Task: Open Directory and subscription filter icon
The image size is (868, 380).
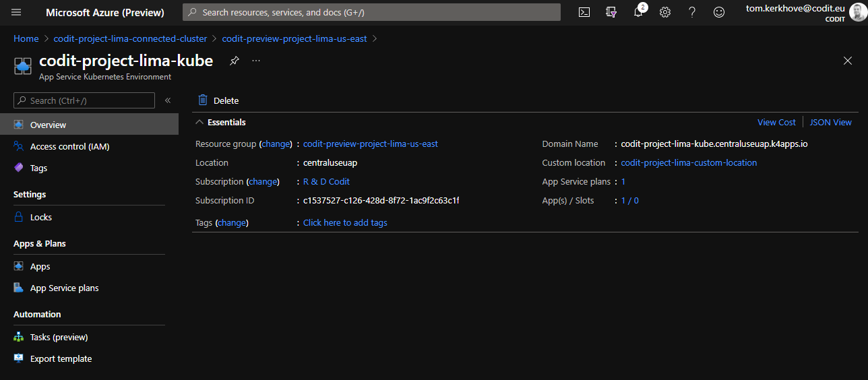Action: point(611,12)
